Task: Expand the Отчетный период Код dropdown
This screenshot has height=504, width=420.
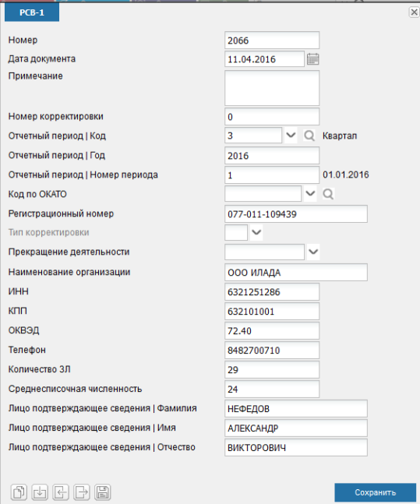Action: point(291,136)
